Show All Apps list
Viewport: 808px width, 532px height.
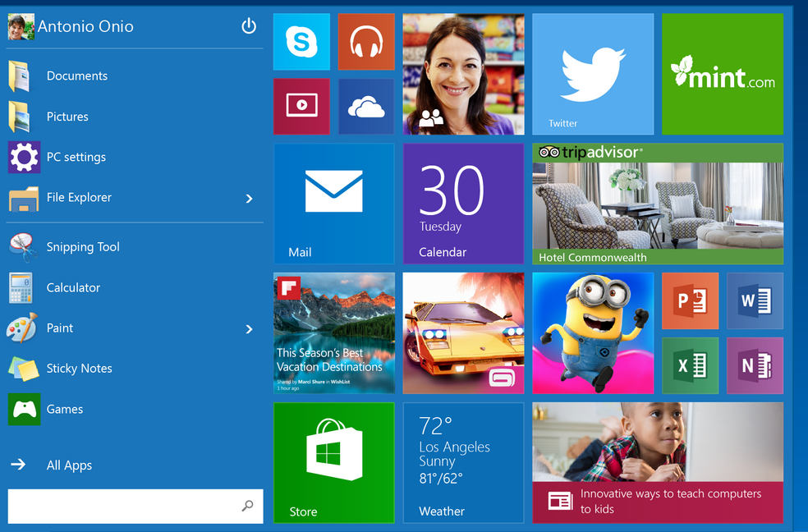coord(69,465)
